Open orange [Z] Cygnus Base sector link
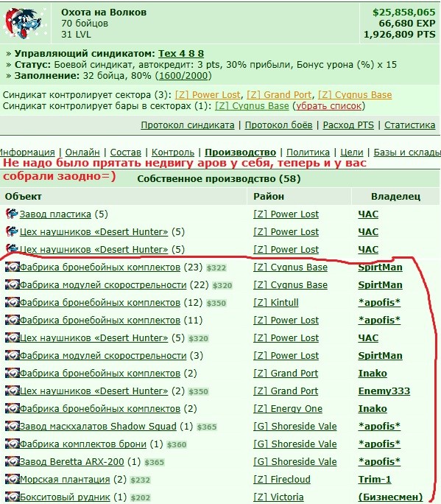This screenshot has height=504, width=441. click(355, 95)
